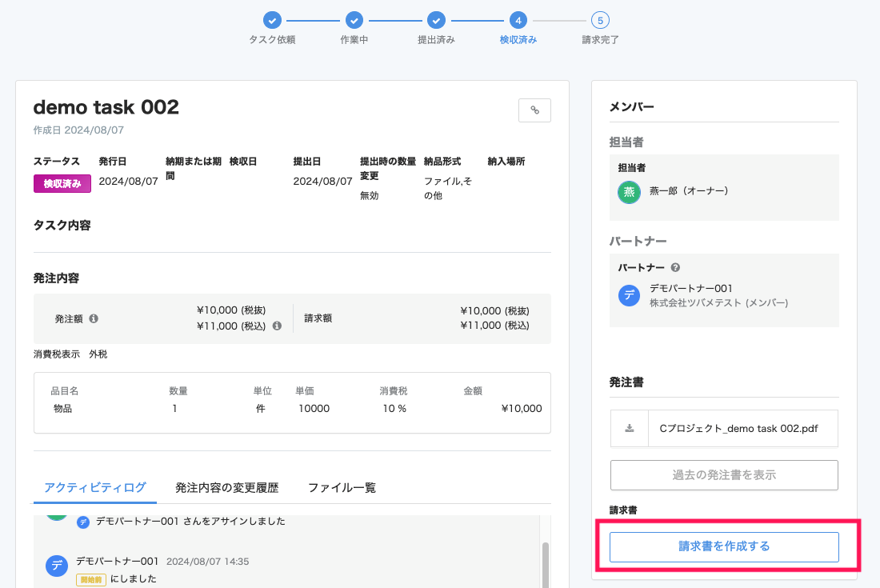The height and width of the screenshot is (588, 880).
Task: Click the help icon next to パートナー label
Action: pos(676,267)
